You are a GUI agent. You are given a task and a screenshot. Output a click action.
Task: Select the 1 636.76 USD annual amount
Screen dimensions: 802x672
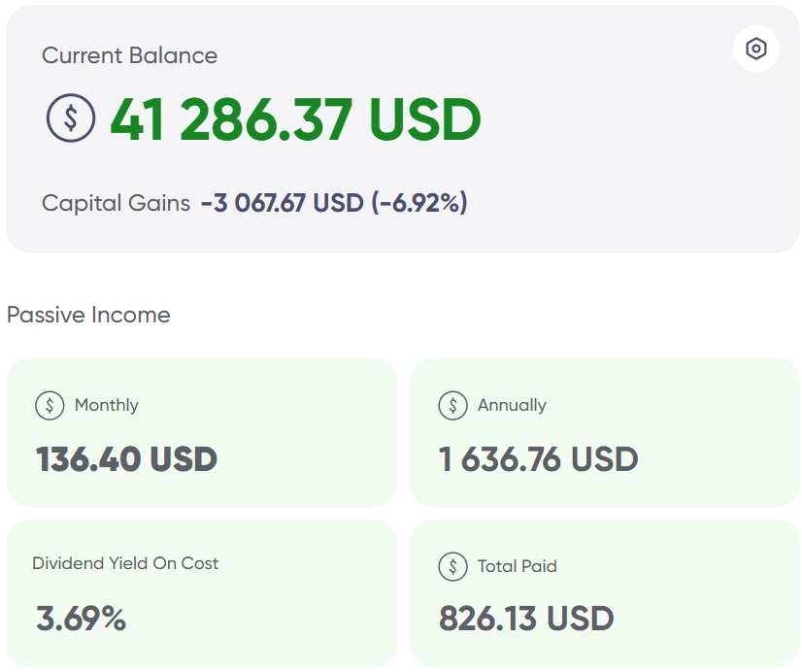538,458
